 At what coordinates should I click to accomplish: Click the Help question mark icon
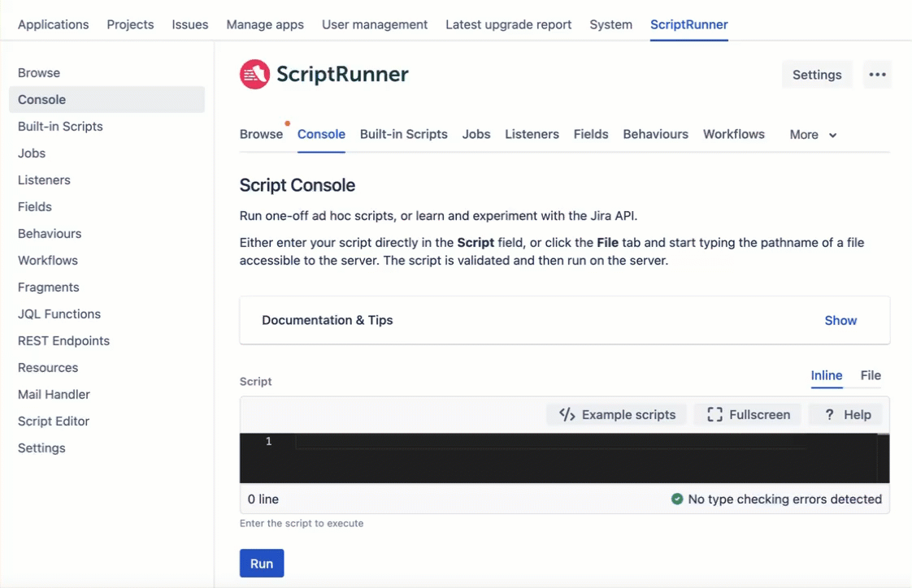pyautogui.click(x=829, y=414)
